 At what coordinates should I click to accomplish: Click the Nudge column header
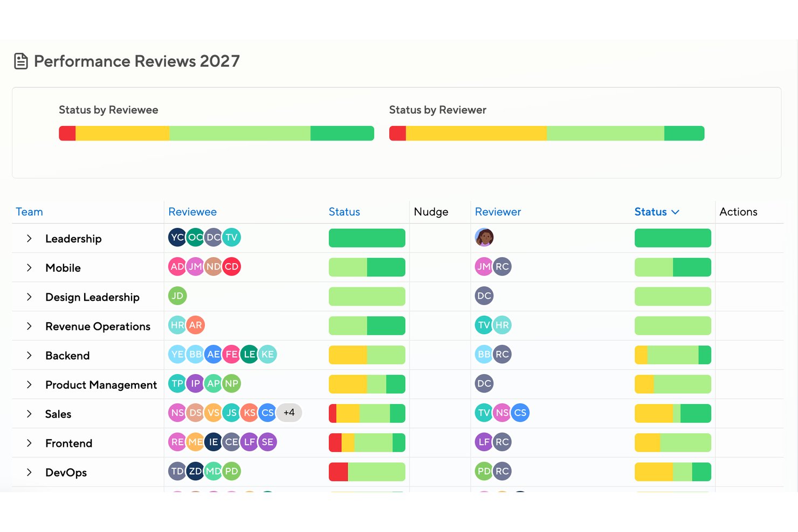431,212
